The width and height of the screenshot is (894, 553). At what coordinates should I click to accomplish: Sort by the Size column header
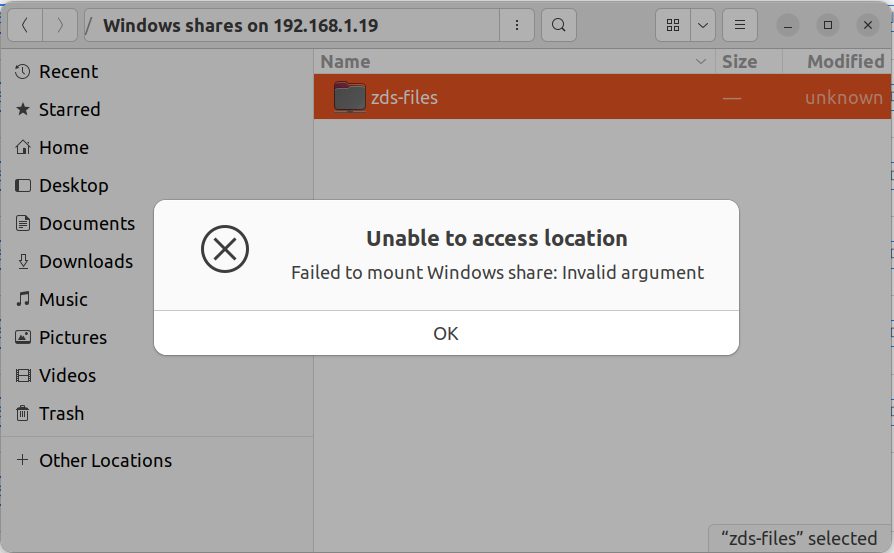(749, 62)
